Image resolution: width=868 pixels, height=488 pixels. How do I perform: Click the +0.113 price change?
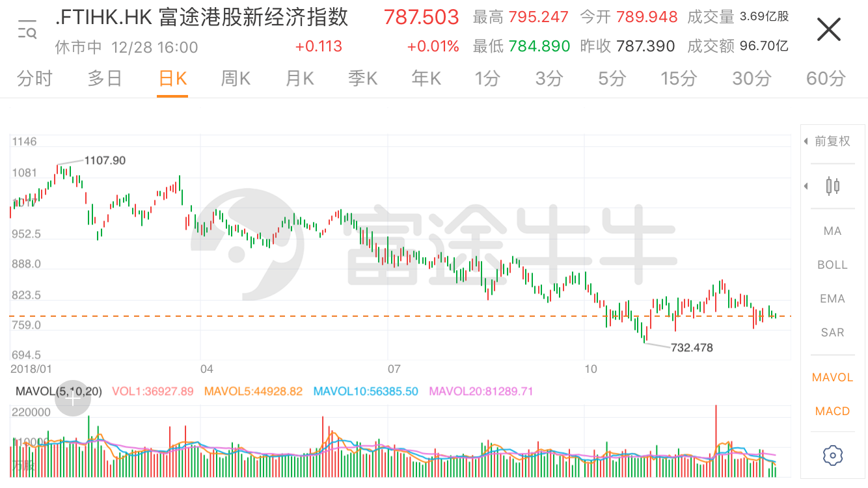[318, 46]
